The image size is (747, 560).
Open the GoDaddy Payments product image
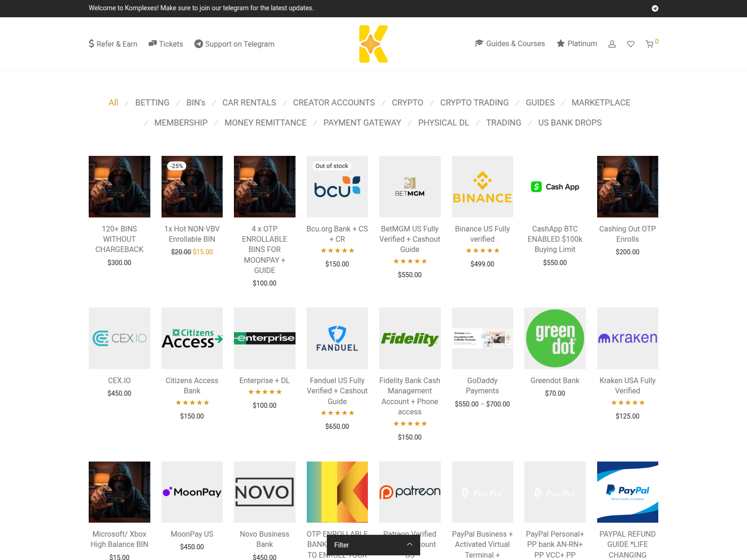point(482,338)
